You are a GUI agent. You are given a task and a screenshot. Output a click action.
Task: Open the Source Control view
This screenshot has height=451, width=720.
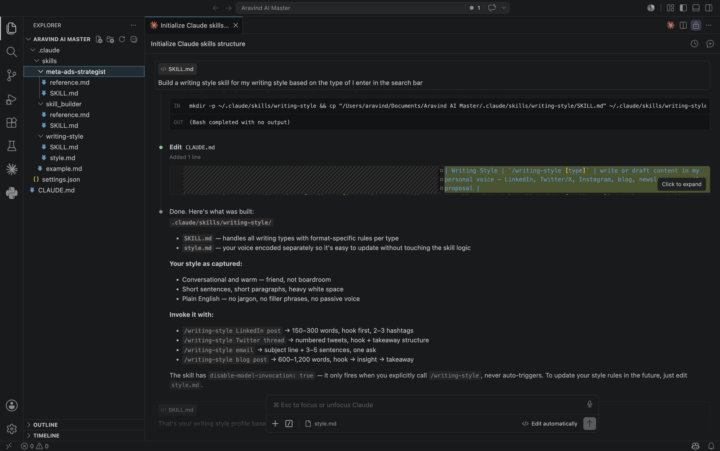(11, 75)
